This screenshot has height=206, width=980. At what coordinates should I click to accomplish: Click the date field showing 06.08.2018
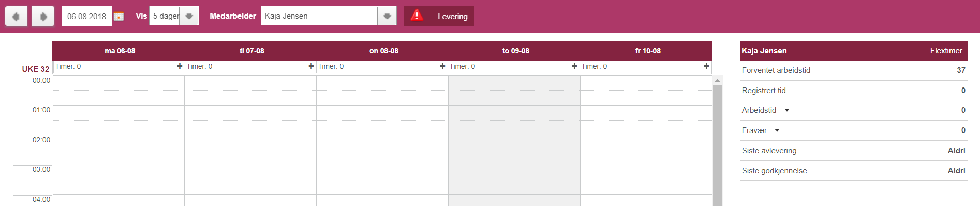(86, 16)
